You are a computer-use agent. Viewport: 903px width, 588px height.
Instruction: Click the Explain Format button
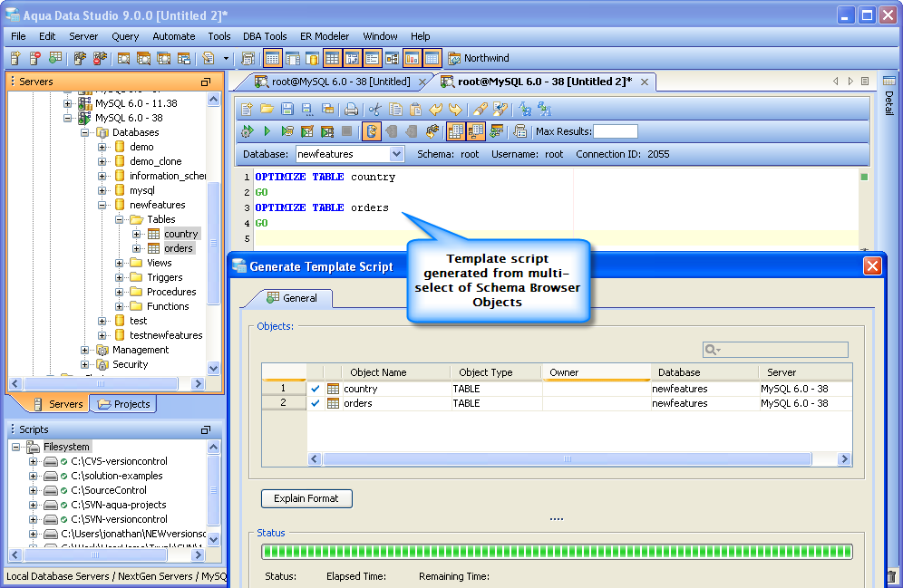306,498
